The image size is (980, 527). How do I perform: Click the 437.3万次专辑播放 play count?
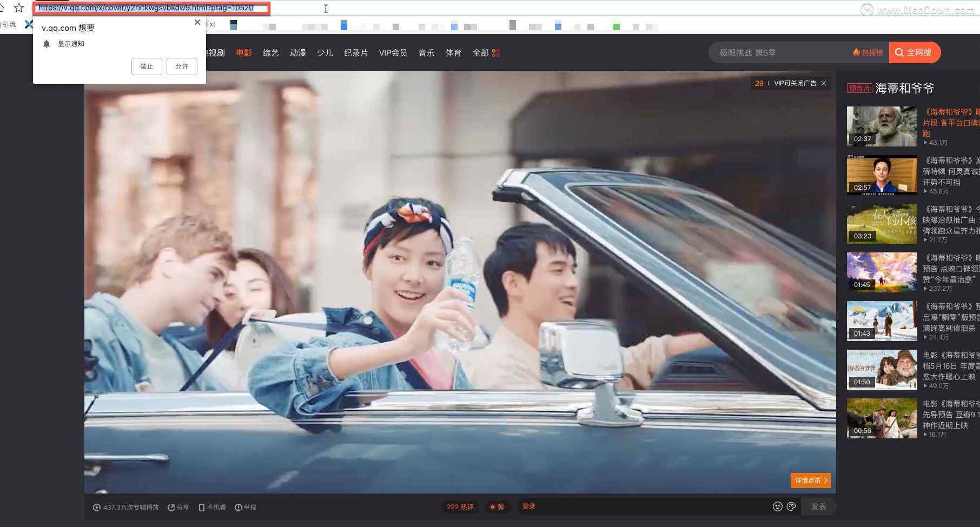(126, 508)
